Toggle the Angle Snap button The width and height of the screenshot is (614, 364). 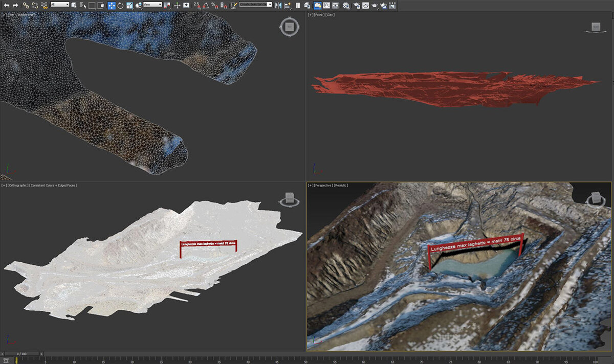pos(205,5)
